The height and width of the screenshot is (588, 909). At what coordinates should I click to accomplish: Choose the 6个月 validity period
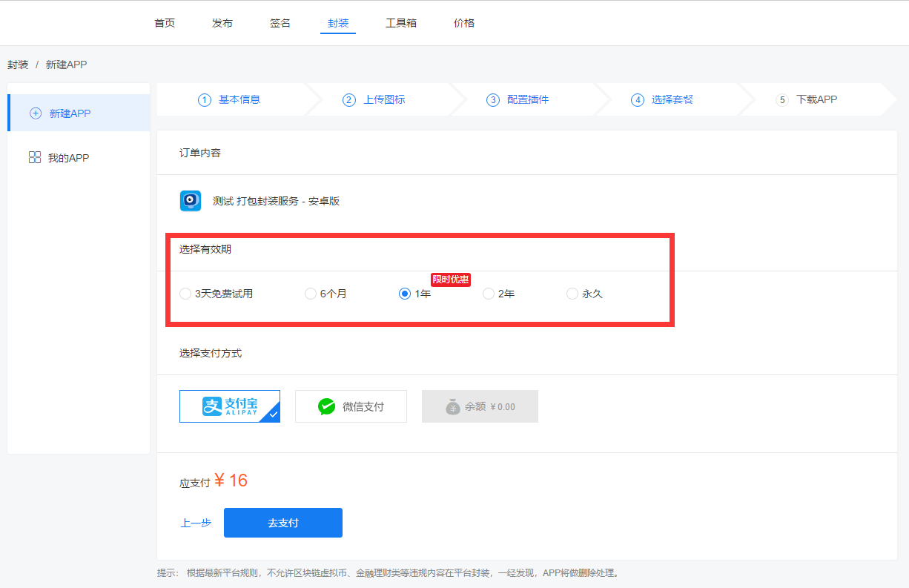pos(311,294)
